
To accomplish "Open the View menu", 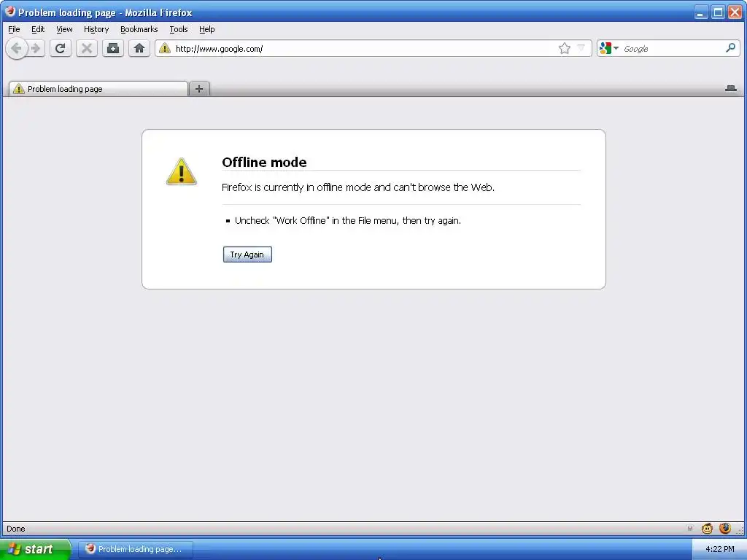I will pyautogui.click(x=64, y=29).
